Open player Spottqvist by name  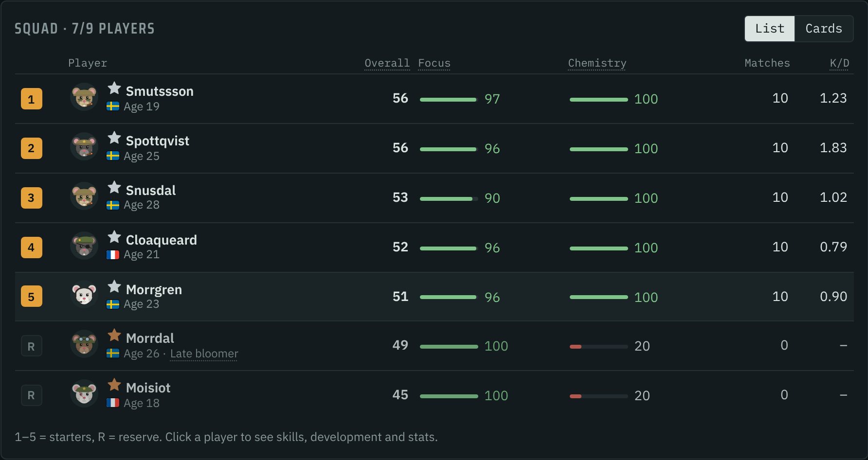(x=158, y=141)
